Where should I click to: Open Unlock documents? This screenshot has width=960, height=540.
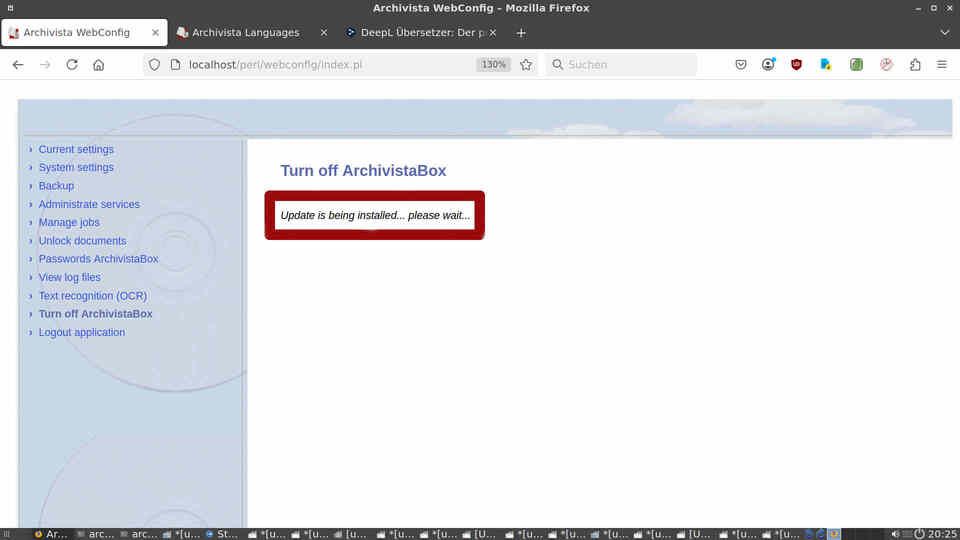pos(82,241)
